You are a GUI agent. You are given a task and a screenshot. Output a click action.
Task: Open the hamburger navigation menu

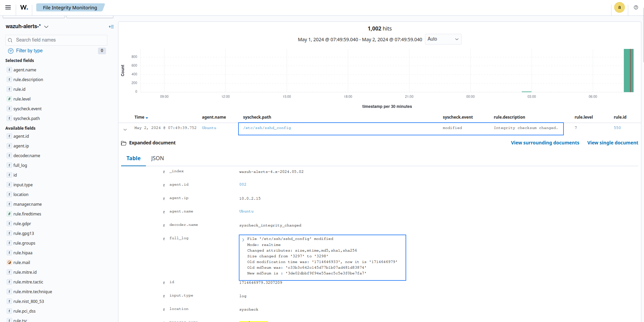8,7
